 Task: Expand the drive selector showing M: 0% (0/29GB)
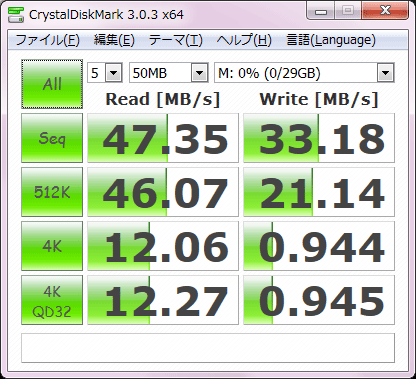click(304, 73)
